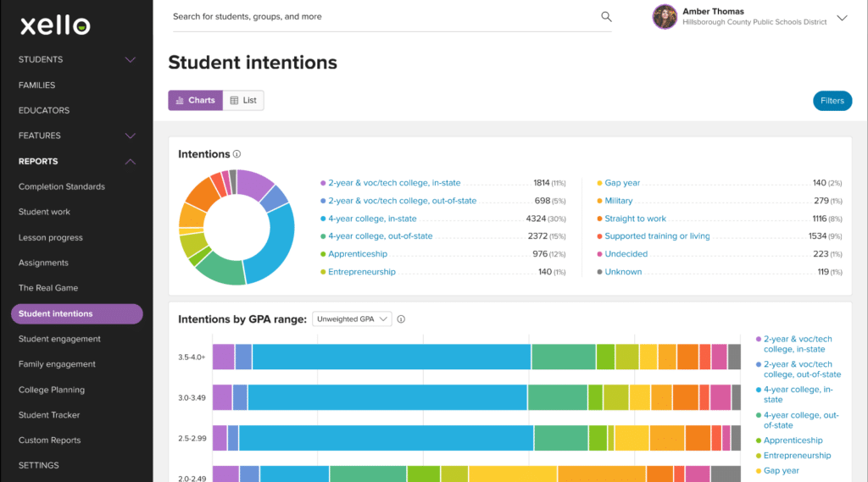Click the Military intention link
Image resolution: width=868 pixels, height=482 pixels.
tap(618, 201)
